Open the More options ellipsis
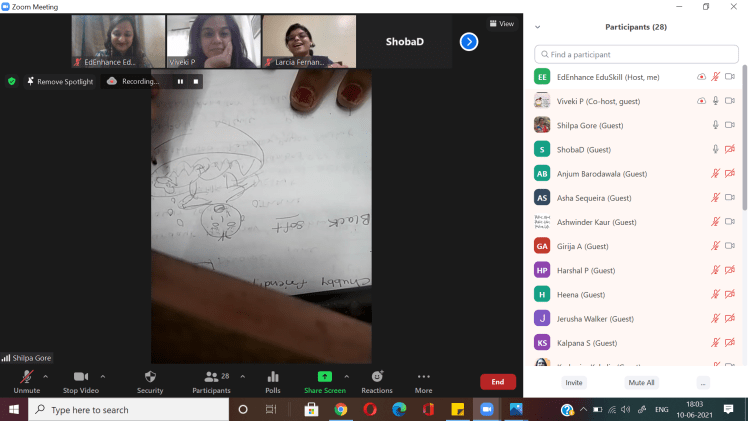This screenshot has height=421, width=748. [423, 377]
